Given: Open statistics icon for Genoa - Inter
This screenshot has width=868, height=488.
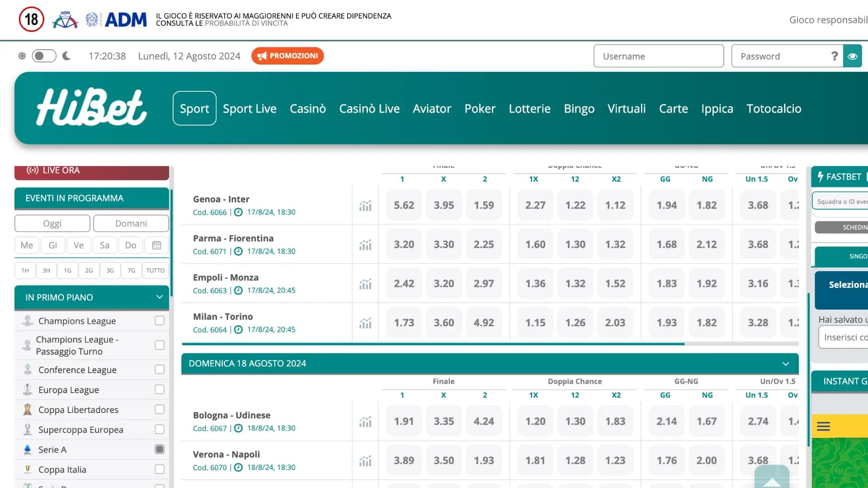Looking at the screenshot, I should [x=365, y=206].
